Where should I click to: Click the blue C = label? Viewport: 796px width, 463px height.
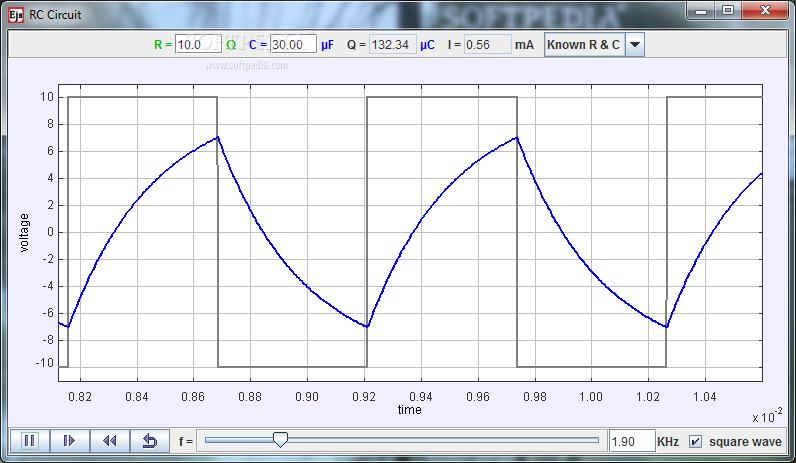click(x=258, y=45)
